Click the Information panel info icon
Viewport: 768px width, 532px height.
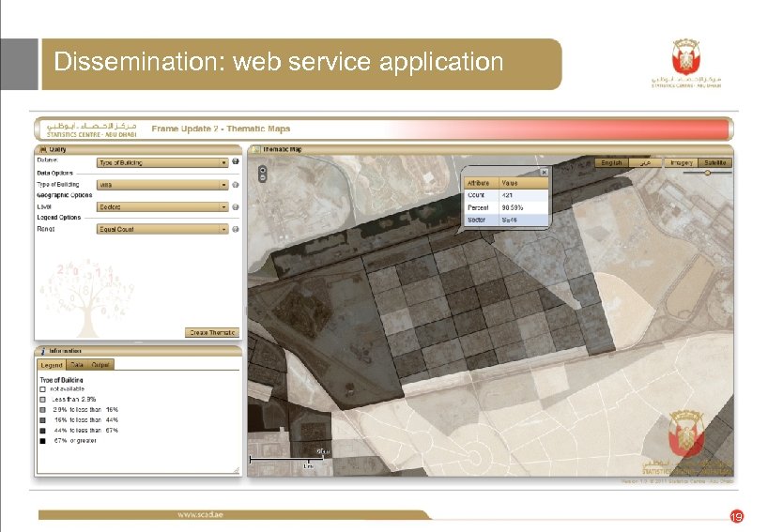click(43, 351)
